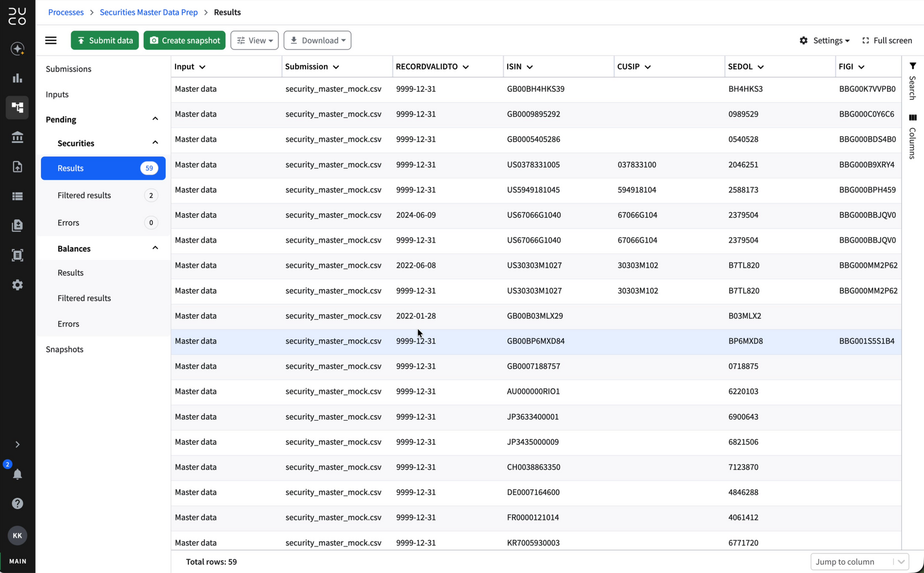This screenshot has width=924, height=573.
Task: Open SEDOL column header menu
Action: coord(761,67)
